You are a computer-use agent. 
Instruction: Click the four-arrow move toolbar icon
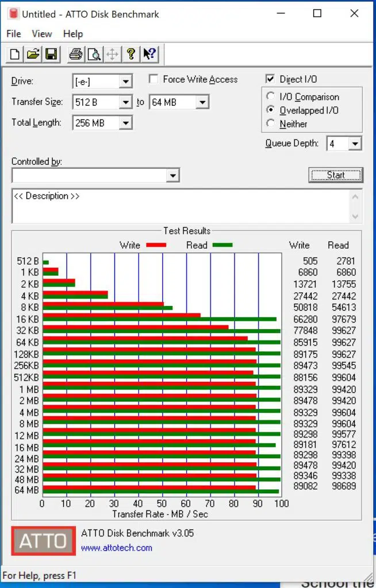coord(112,55)
